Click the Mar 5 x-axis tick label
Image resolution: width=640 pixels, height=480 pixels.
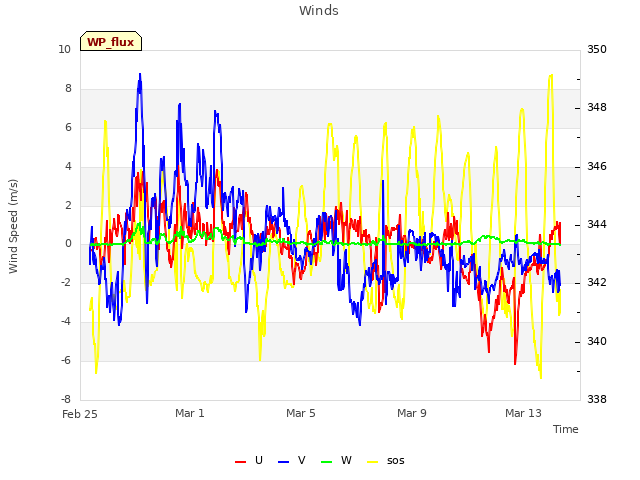tap(301, 413)
